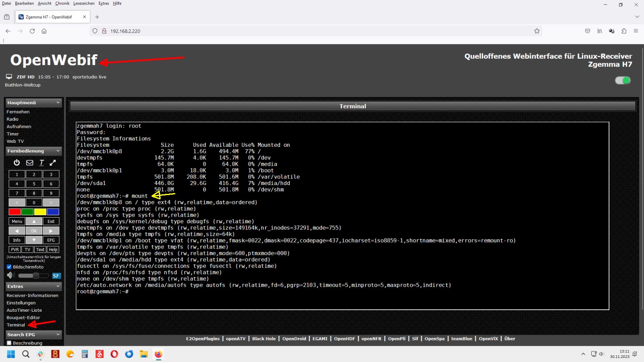Toggle the green standby switch

[x=623, y=80]
